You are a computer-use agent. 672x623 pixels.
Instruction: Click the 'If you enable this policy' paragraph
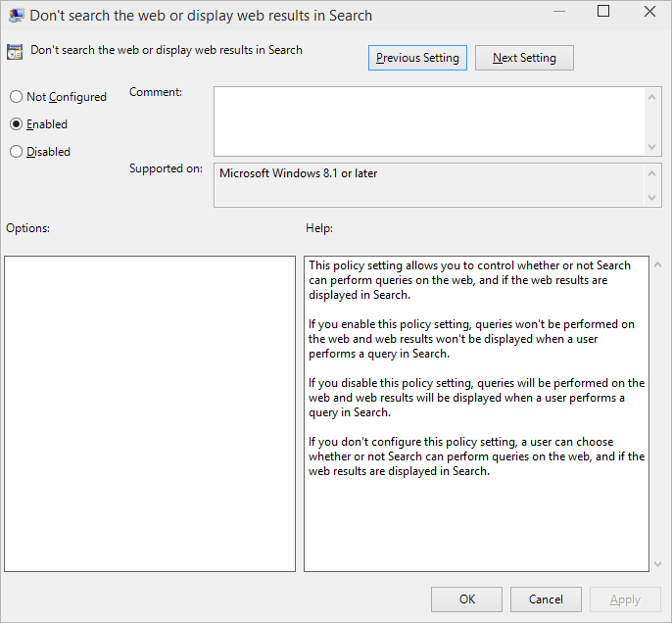point(471,339)
